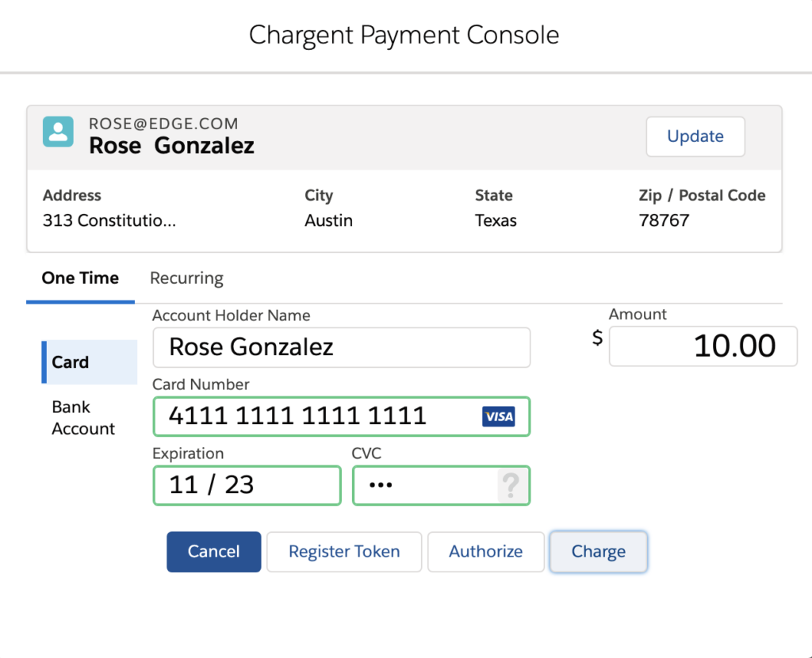Click the CVC help question mark icon
The width and height of the screenshot is (812, 658).
click(511, 485)
